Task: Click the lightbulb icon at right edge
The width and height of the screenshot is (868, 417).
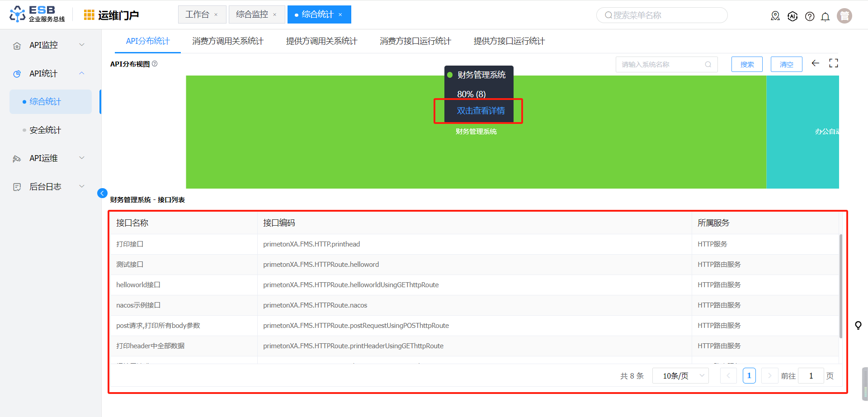Action: click(858, 325)
